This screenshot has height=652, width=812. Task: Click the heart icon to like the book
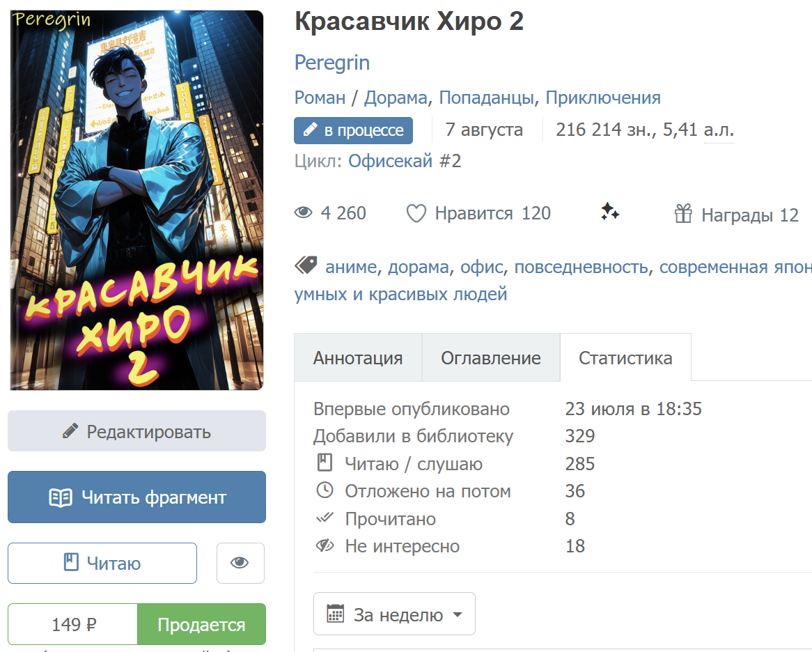(416, 213)
